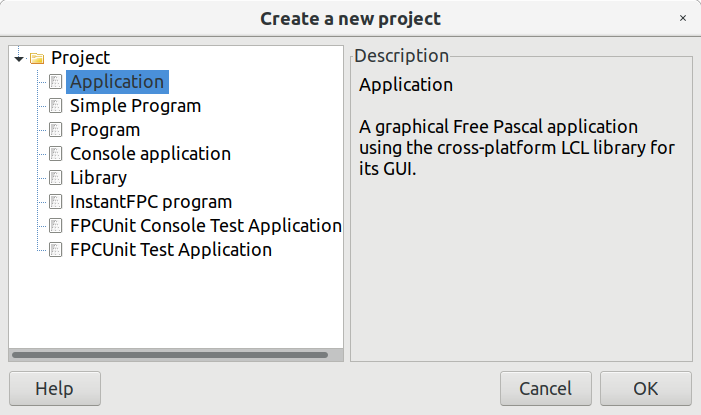Close the Create a new project dialog
701x415 pixels.
(682, 18)
